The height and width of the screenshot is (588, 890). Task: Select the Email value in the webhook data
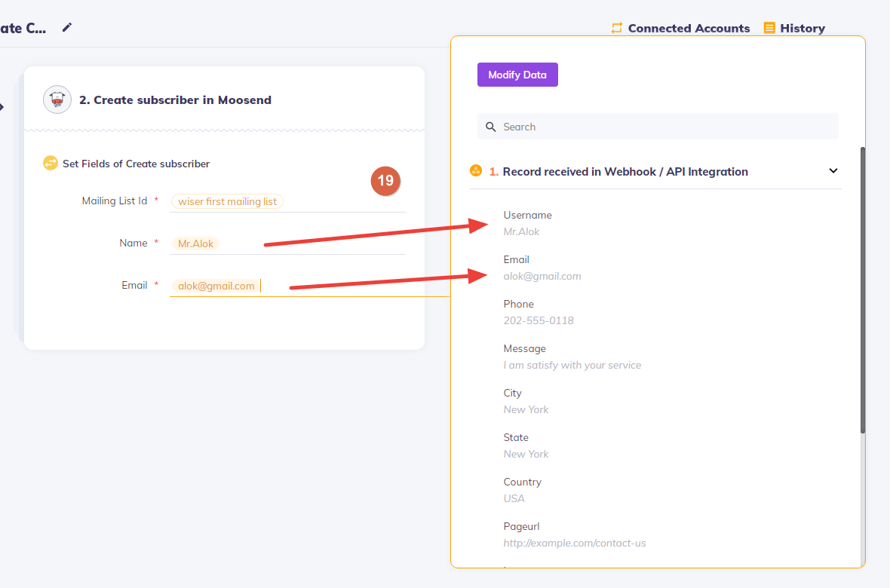pyautogui.click(x=542, y=277)
